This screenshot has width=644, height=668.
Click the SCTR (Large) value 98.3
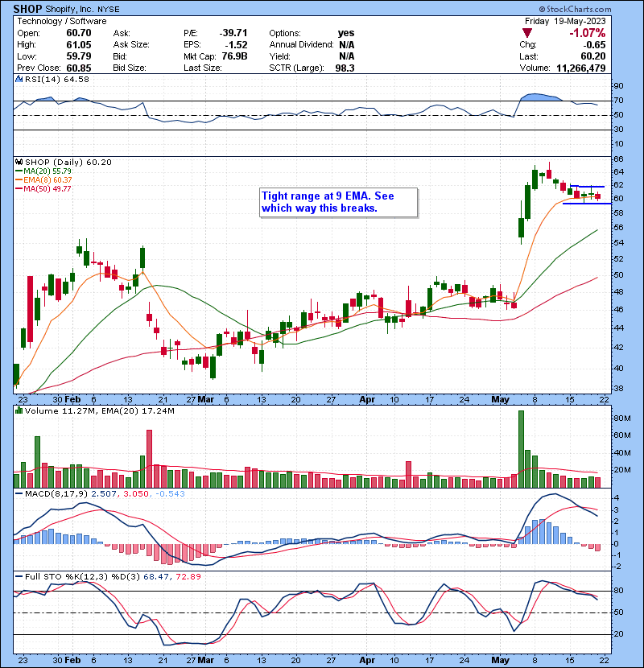(345, 68)
